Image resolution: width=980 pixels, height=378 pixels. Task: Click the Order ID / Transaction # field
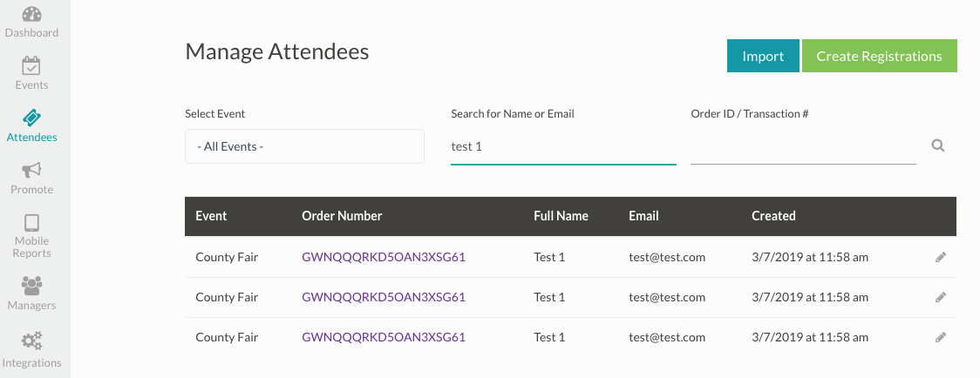click(803, 147)
